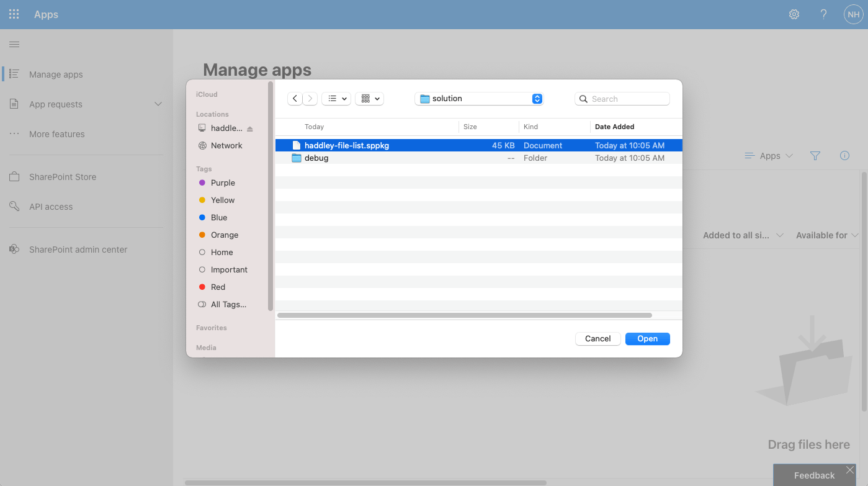
Task: Click Open to upload the file
Action: click(x=648, y=338)
